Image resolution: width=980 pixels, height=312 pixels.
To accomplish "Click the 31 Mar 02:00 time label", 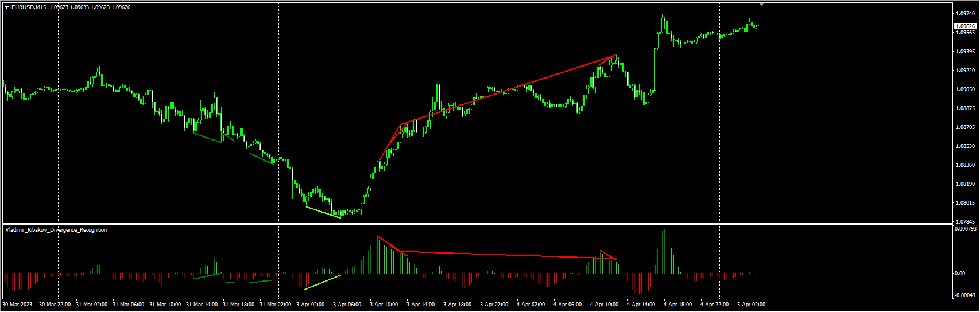I will pyautogui.click(x=91, y=305).
